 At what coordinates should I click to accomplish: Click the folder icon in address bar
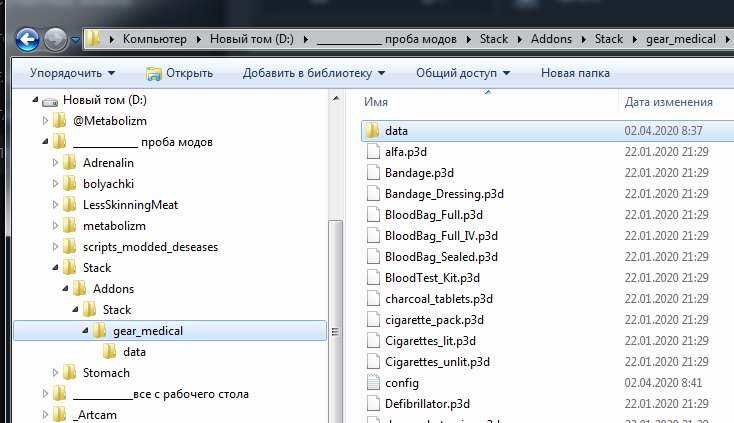click(x=94, y=38)
